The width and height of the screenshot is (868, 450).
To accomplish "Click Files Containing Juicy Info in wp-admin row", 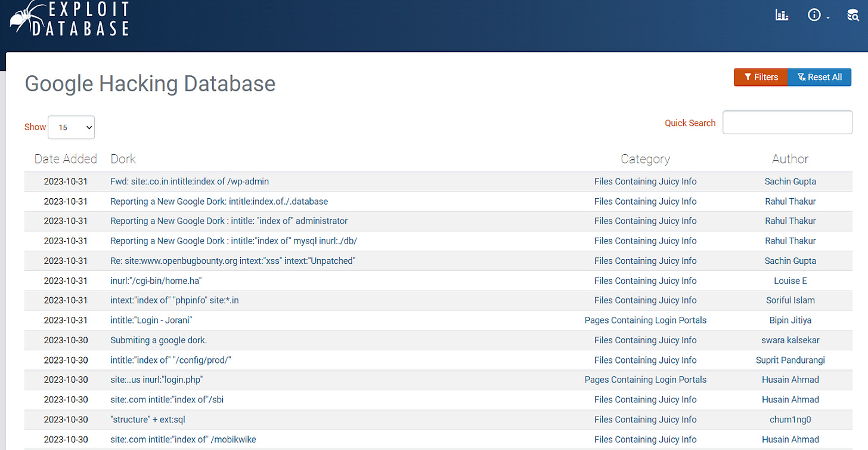I will coord(646,181).
